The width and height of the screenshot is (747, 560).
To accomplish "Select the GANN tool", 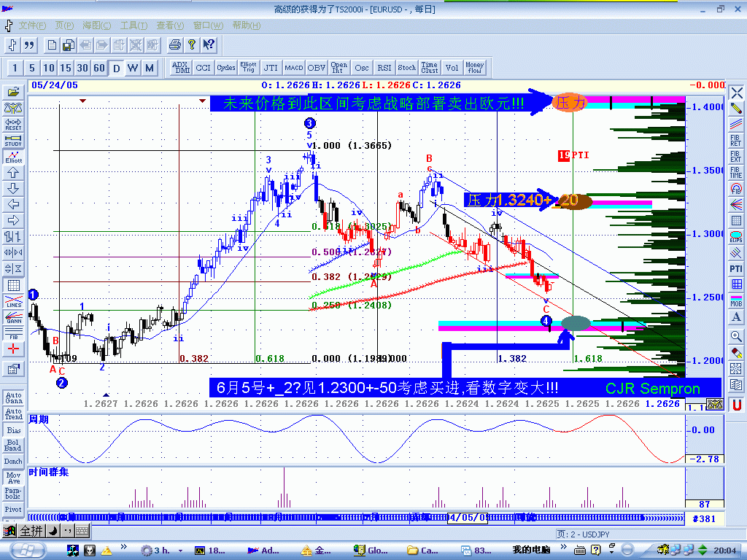I will click(x=13, y=317).
